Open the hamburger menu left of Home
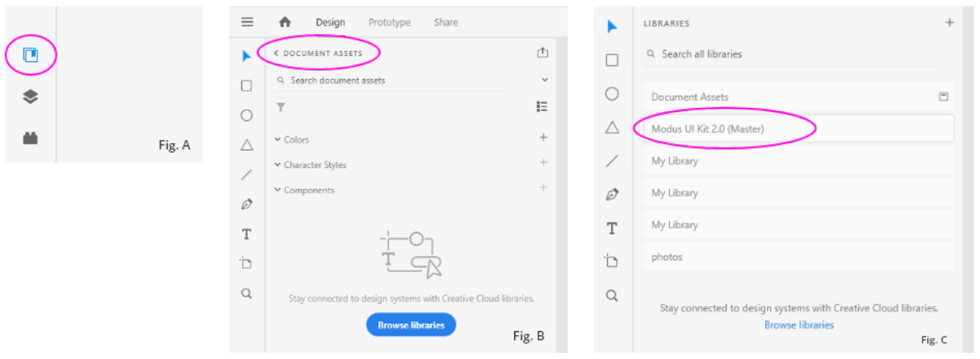The width and height of the screenshot is (980, 359). point(247,23)
